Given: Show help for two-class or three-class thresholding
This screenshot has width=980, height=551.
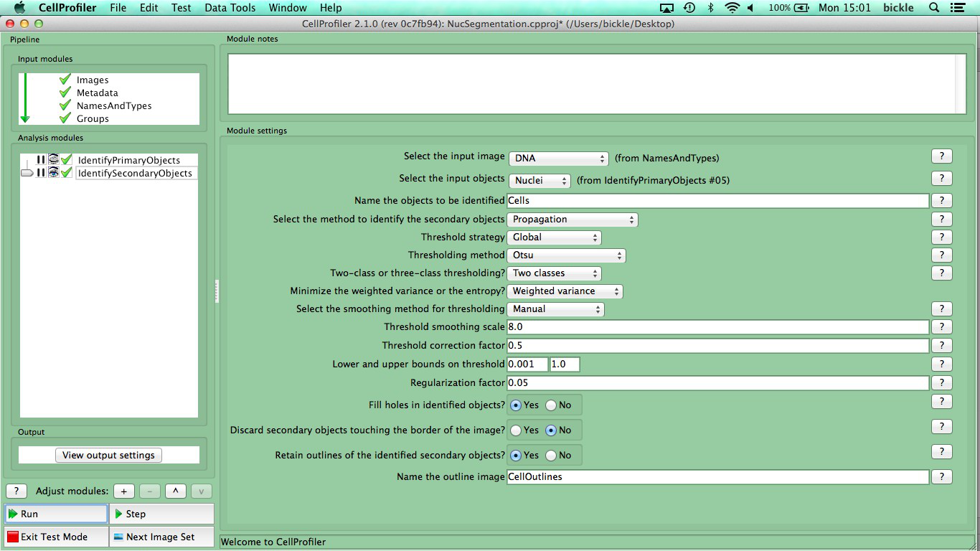Looking at the screenshot, I should pos(941,273).
